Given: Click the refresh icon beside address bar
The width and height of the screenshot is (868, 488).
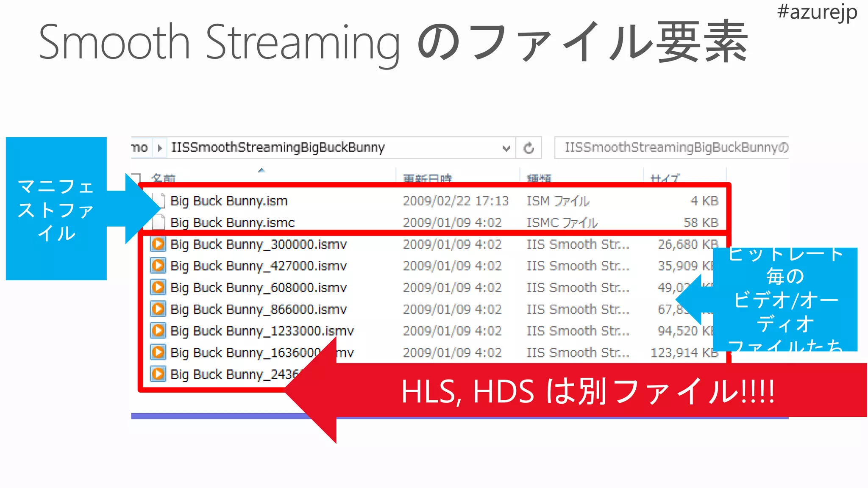Looking at the screenshot, I should [529, 148].
